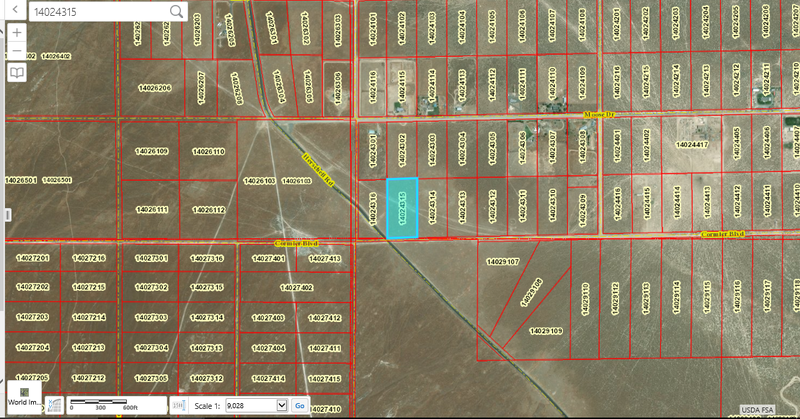Zoom in with the plus button
The image size is (800, 419).
17,32
